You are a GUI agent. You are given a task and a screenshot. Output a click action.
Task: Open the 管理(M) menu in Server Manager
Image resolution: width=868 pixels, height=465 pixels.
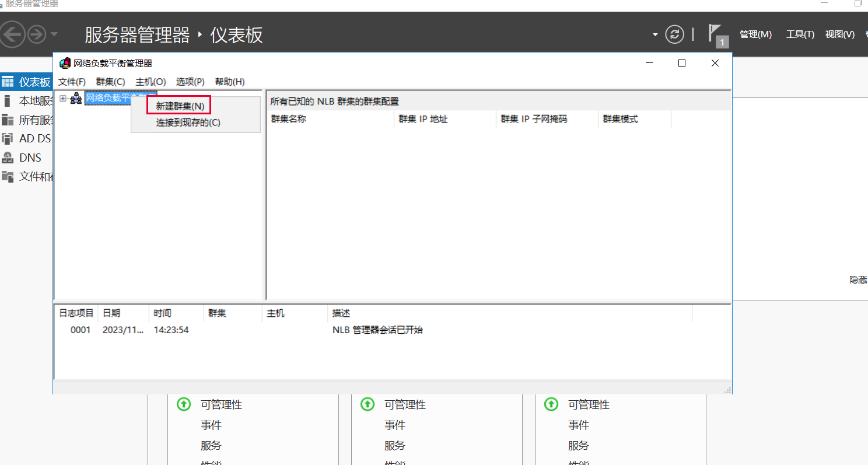(x=755, y=34)
